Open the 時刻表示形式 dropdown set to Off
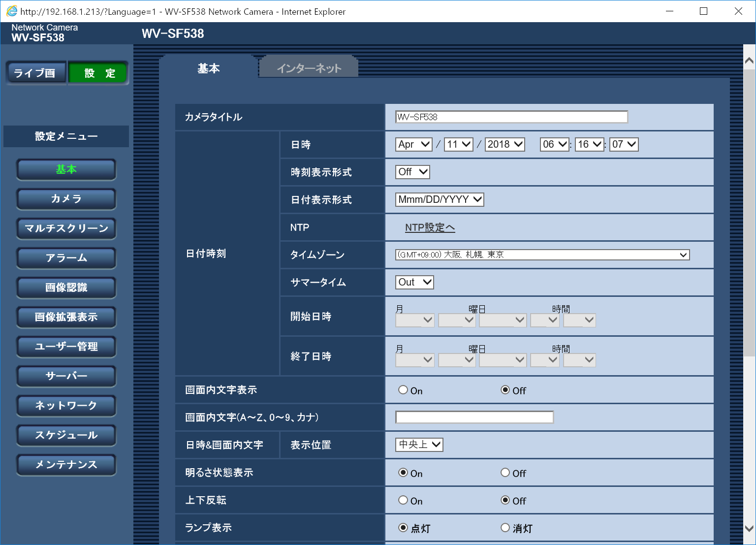 (x=413, y=172)
